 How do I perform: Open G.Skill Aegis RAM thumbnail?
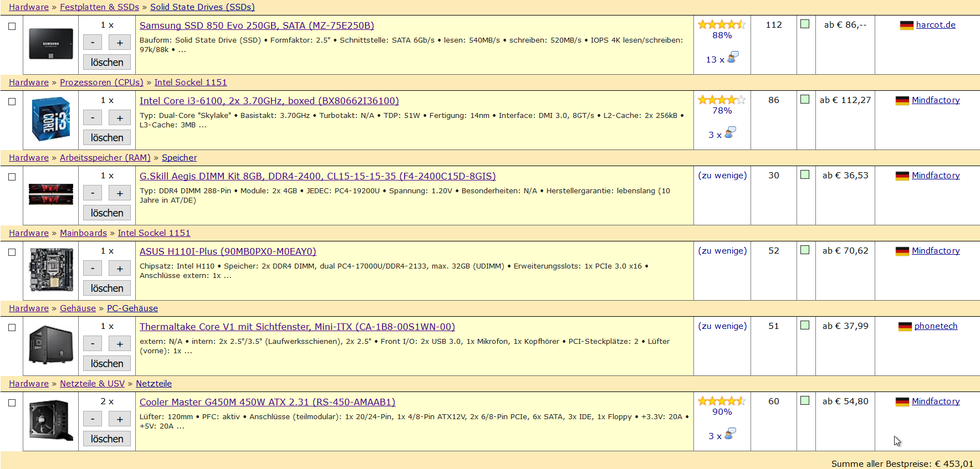(x=51, y=194)
